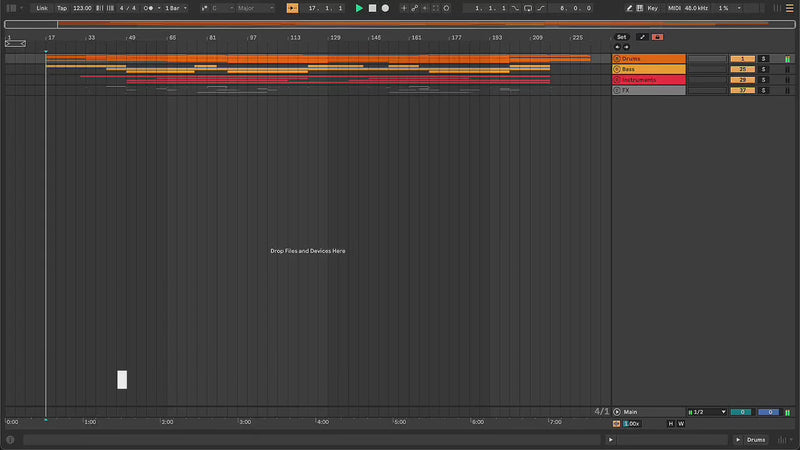Unfold the Drums group track
This screenshot has height=450, width=800.
click(617, 59)
